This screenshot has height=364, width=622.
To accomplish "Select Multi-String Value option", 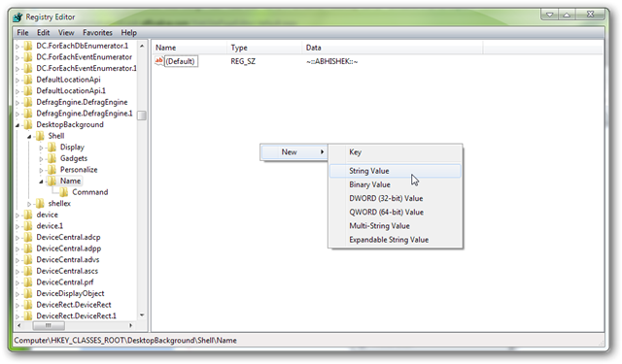I will [x=396, y=226].
